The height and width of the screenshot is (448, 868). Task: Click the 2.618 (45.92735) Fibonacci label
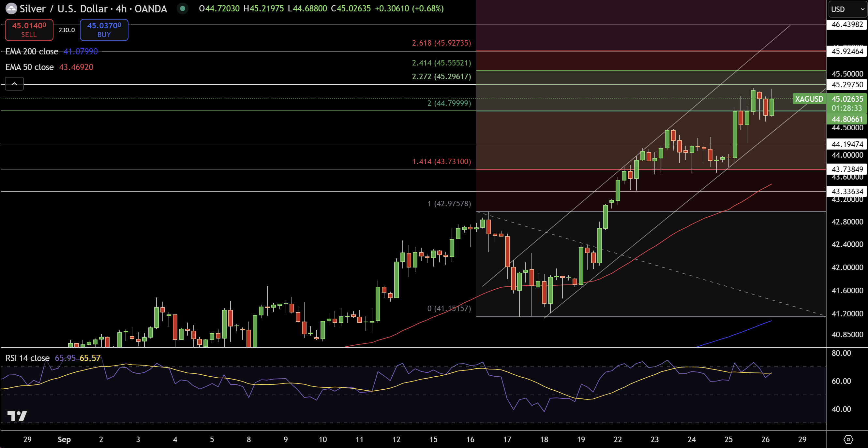click(441, 43)
